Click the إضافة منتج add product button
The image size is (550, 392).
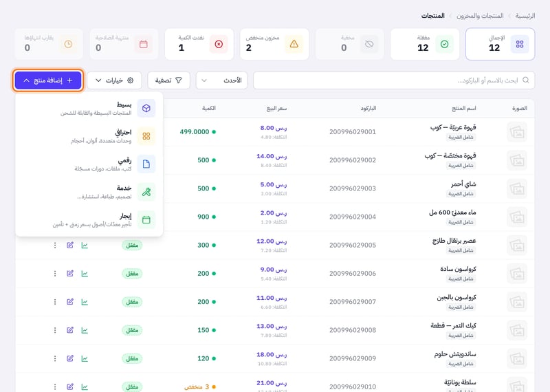pos(48,80)
